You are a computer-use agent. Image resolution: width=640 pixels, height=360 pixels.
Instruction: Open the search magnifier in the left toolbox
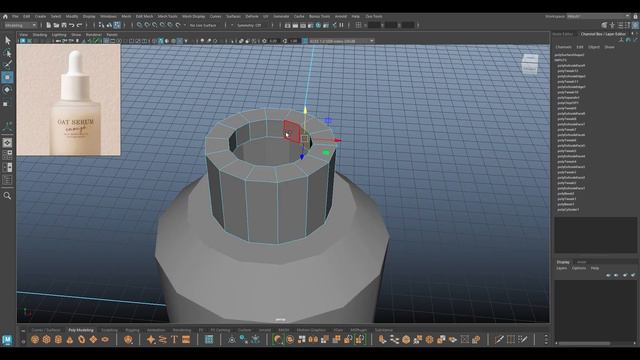click(7, 196)
